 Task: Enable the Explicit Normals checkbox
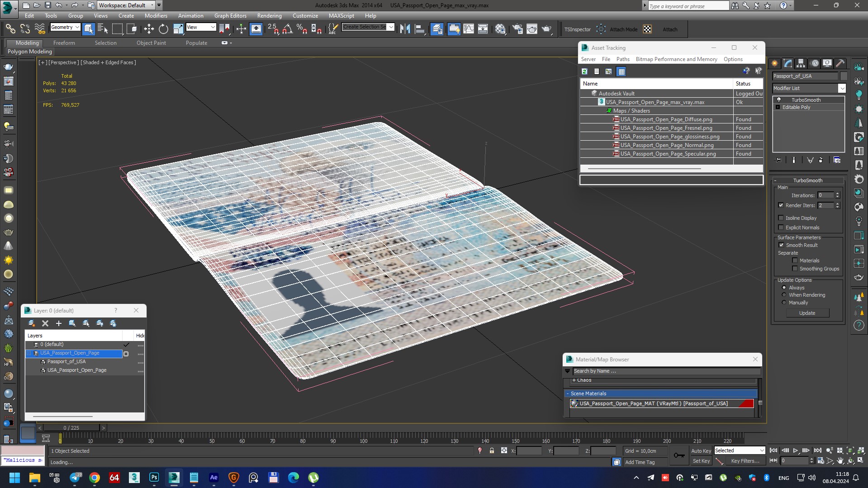click(781, 227)
